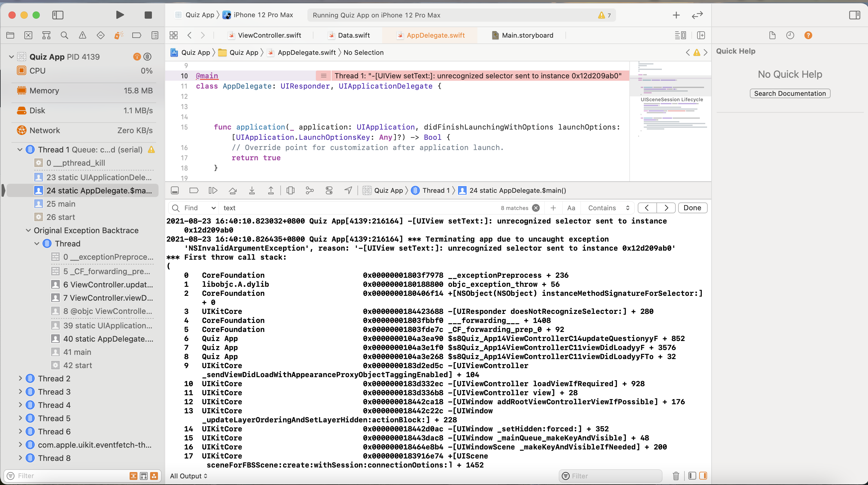Image resolution: width=868 pixels, height=485 pixels.
Task: Switch to ViewController.swift tab
Action: click(x=265, y=35)
